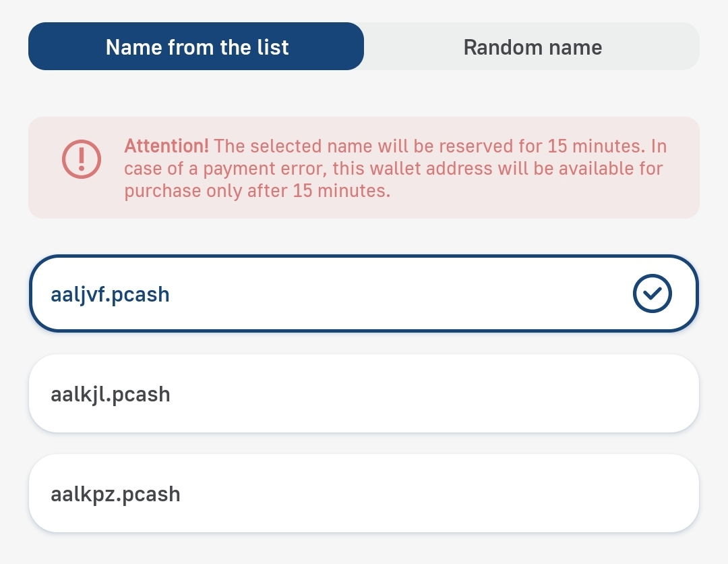Image resolution: width=728 pixels, height=564 pixels.
Task: Click the reserved for 15 minutes notice text
Action: (x=438, y=146)
